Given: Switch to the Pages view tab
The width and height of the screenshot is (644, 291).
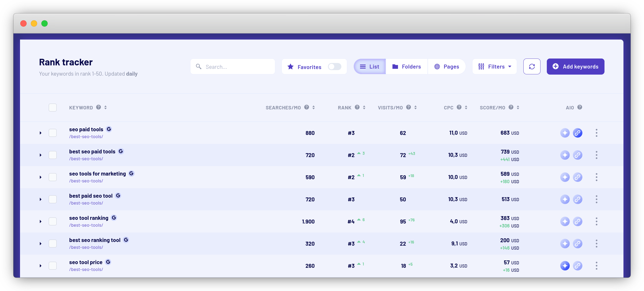Looking at the screenshot, I should pos(446,67).
